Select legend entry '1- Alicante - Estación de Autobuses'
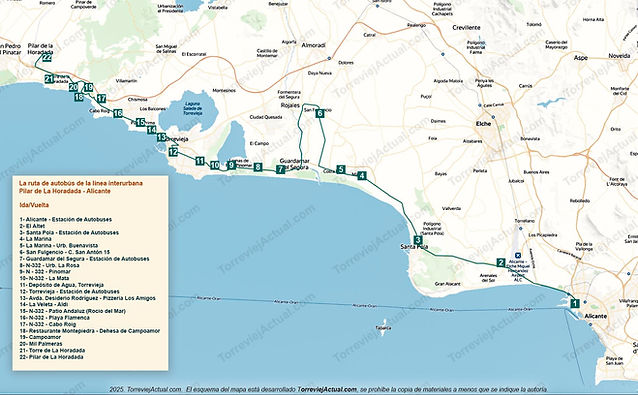This screenshot has width=638, height=395. (66, 219)
